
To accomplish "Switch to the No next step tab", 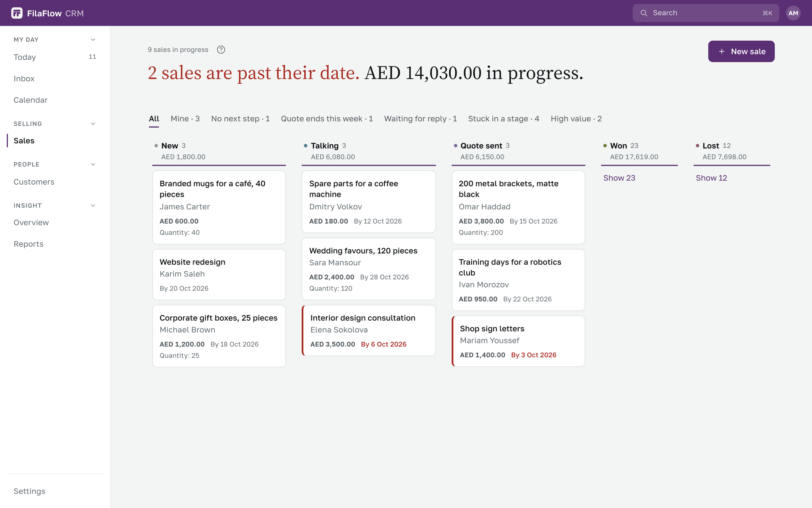I will pyautogui.click(x=240, y=119).
